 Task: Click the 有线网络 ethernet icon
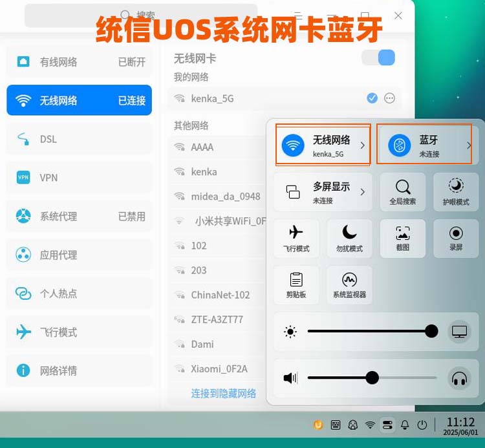pos(23,61)
